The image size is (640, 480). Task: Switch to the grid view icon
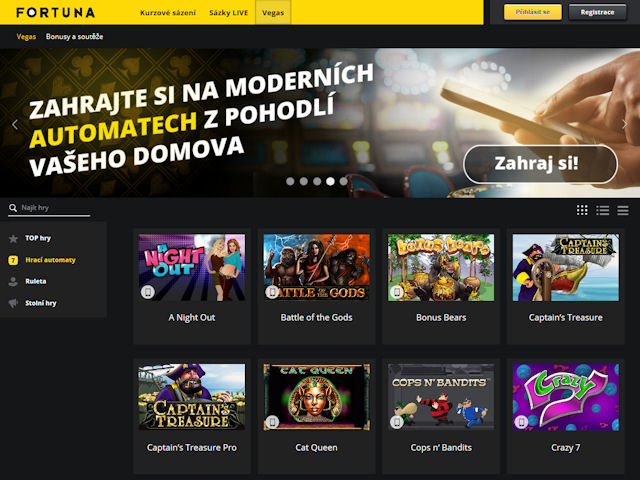pos(582,210)
